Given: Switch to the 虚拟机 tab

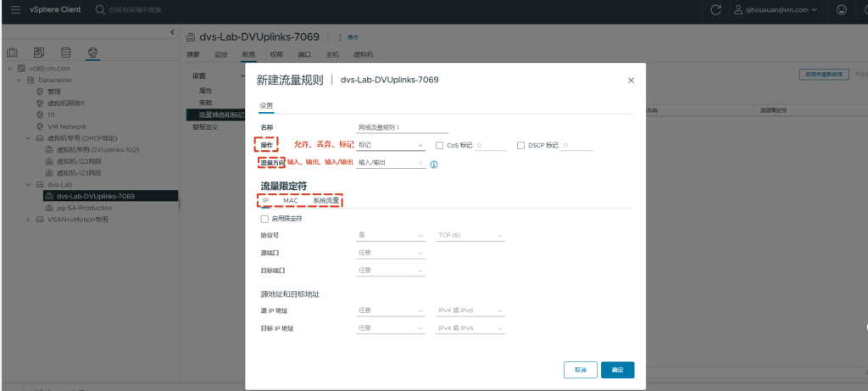Looking at the screenshot, I should (x=363, y=54).
